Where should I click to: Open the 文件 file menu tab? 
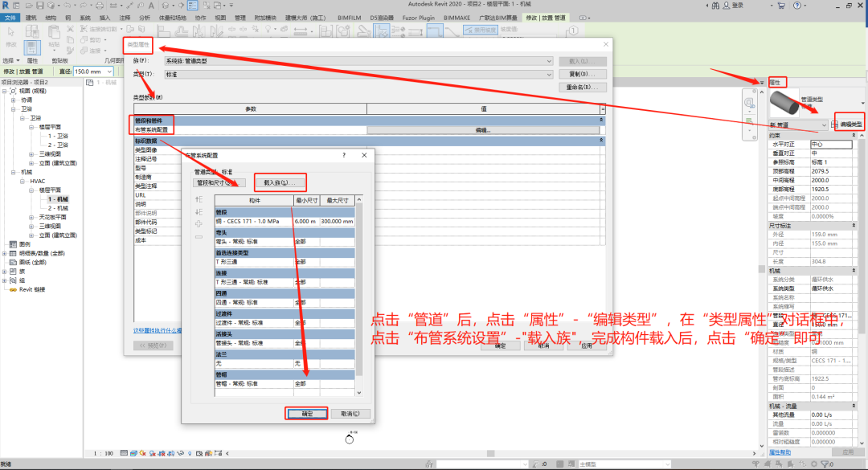10,18
